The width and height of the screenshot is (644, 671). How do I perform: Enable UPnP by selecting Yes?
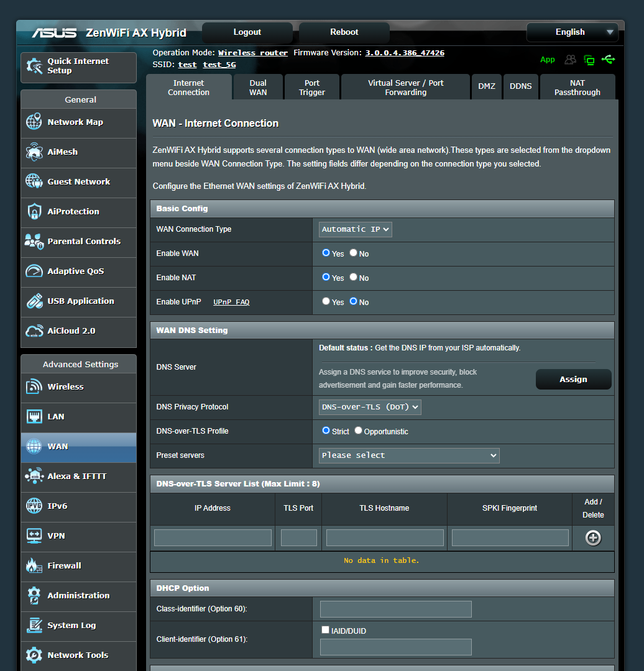pos(326,301)
